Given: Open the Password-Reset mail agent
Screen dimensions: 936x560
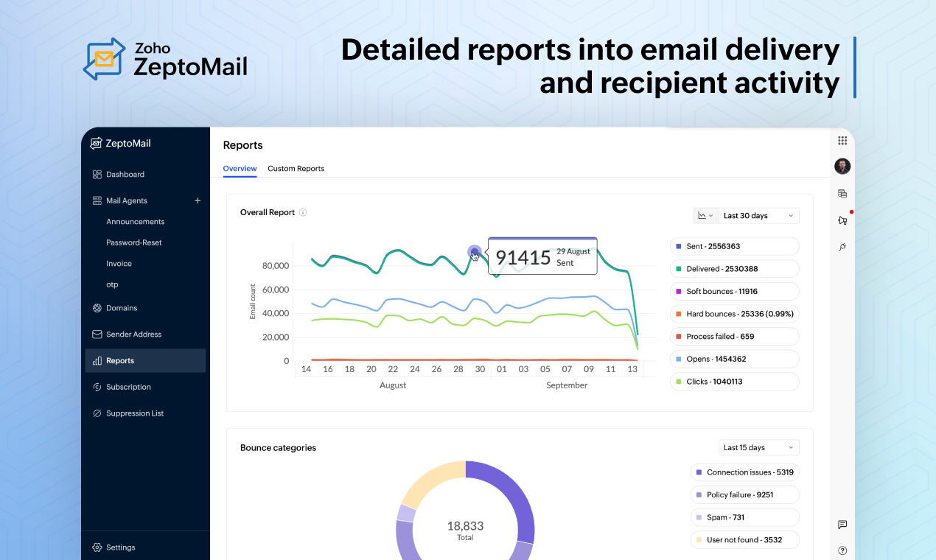Looking at the screenshot, I should click(x=134, y=242).
